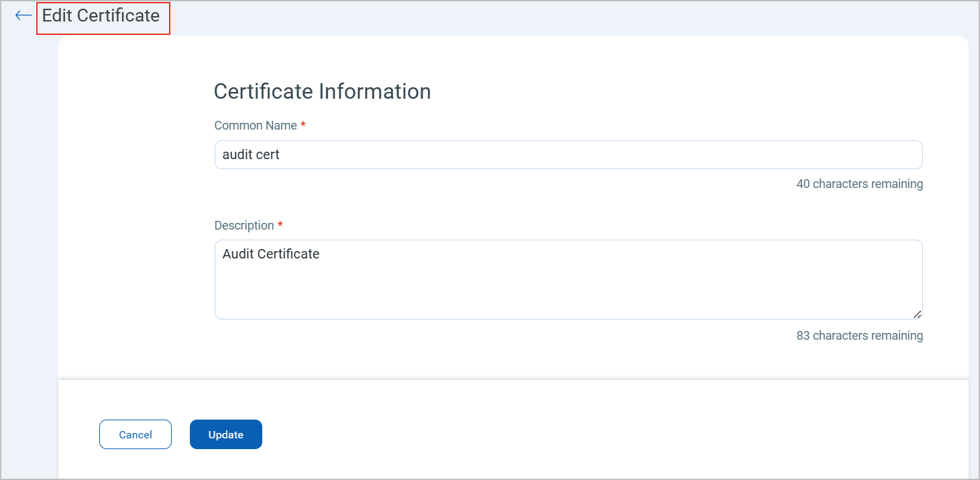Click the textarea resize handle in Description
980x480 pixels.
click(917, 314)
